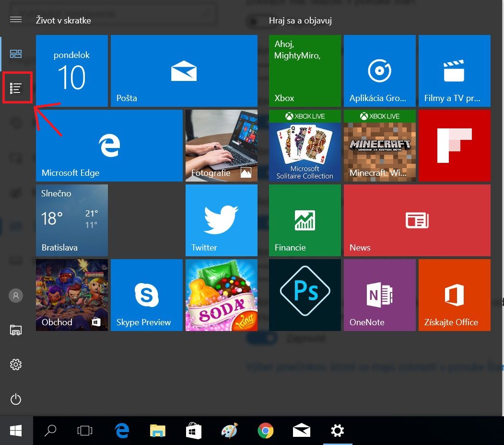The height and width of the screenshot is (445, 504).
Task: Open the Financie tile
Action: point(305,220)
